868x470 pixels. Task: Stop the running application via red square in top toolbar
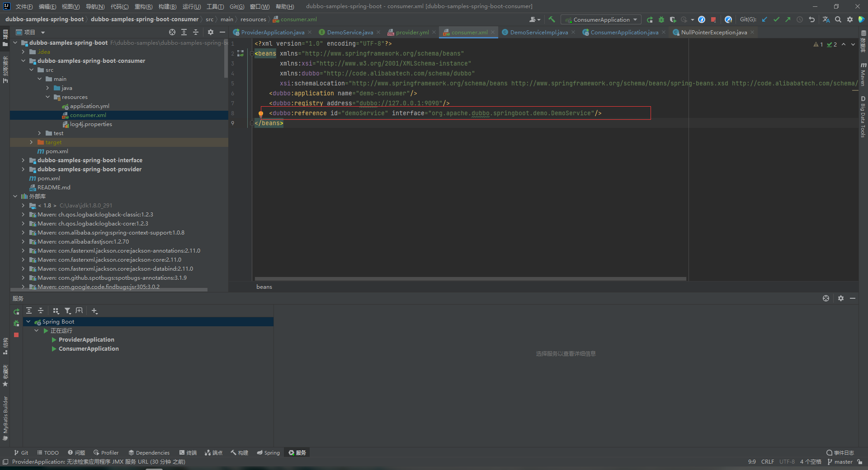point(713,19)
